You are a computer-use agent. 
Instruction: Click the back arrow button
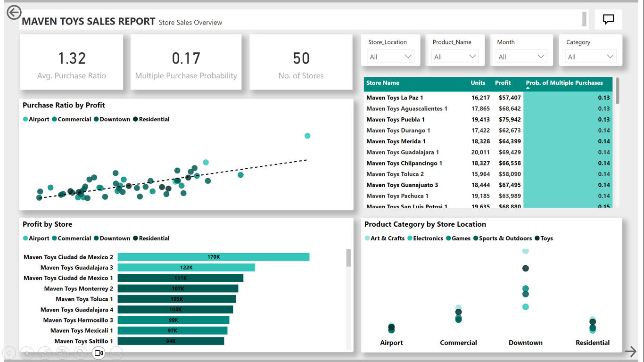(x=14, y=12)
